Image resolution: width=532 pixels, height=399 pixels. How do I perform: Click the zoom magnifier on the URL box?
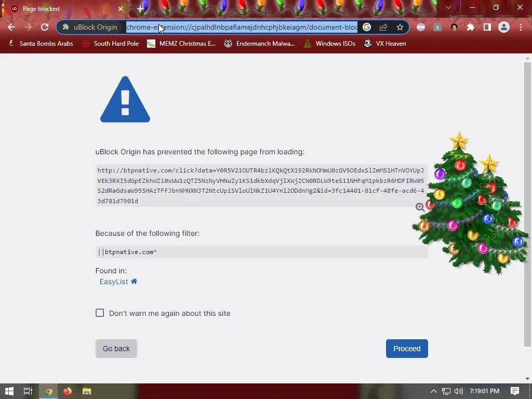420,207
